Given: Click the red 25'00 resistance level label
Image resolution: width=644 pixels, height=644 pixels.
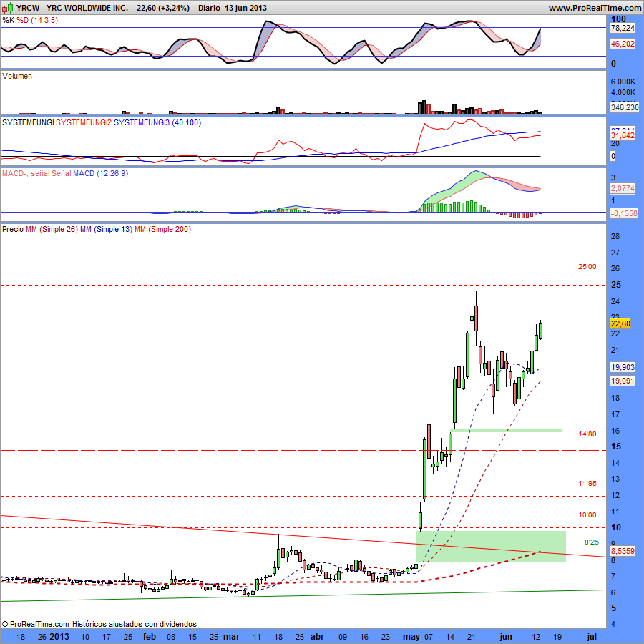Looking at the screenshot, I should [587, 267].
